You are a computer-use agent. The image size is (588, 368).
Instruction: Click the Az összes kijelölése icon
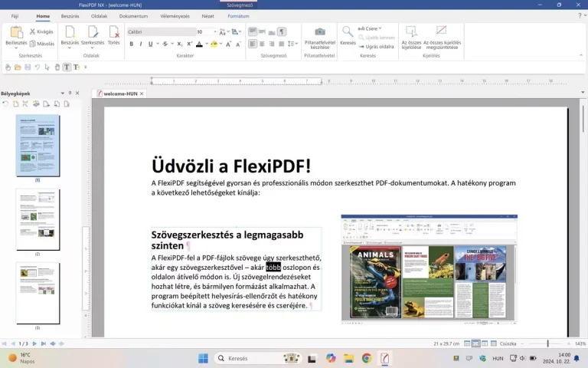point(411,32)
